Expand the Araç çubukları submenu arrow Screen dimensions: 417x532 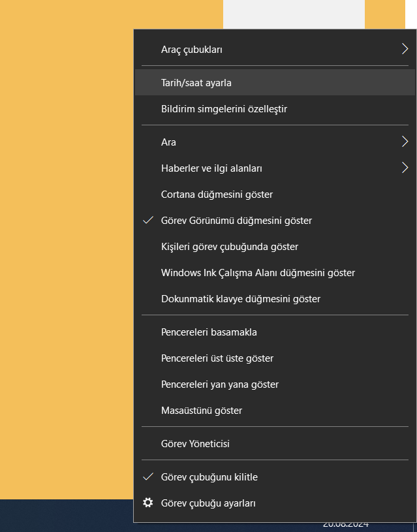pyautogui.click(x=405, y=49)
